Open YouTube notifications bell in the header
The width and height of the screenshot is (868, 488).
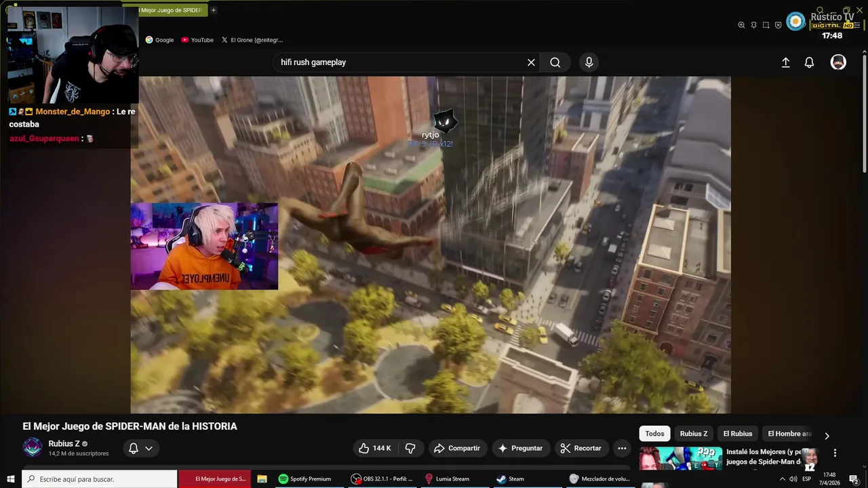tap(809, 62)
